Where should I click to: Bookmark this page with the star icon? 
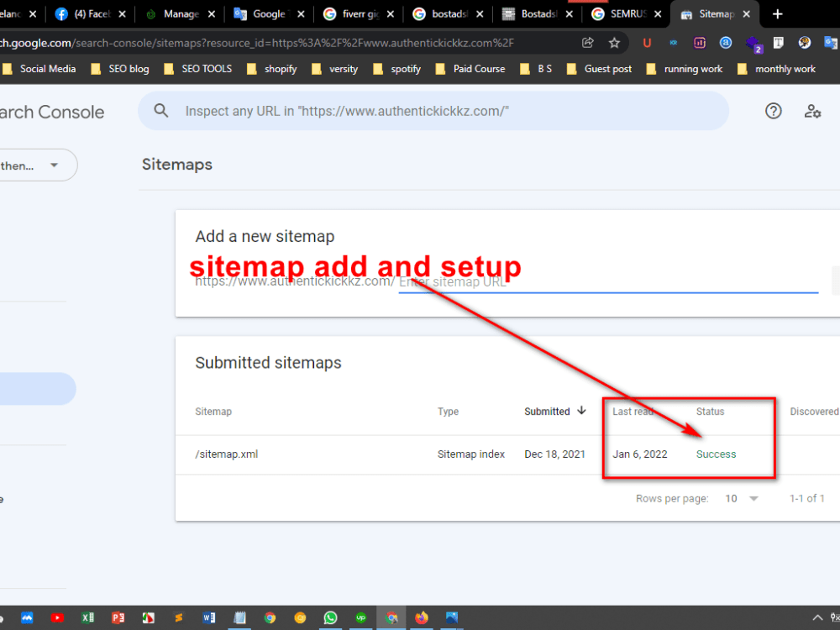point(614,43)
